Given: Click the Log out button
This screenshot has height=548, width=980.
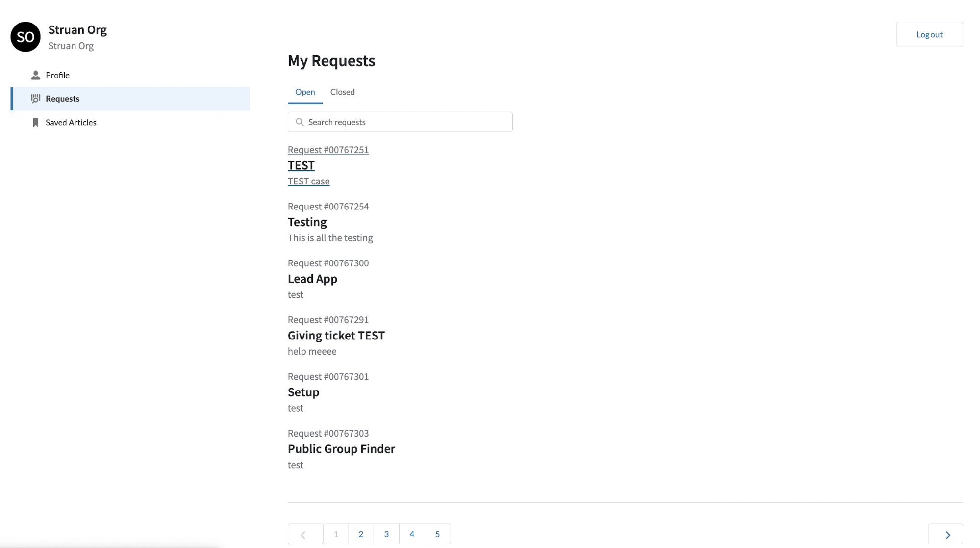Looking at the screenshot, I should point(929,34).
